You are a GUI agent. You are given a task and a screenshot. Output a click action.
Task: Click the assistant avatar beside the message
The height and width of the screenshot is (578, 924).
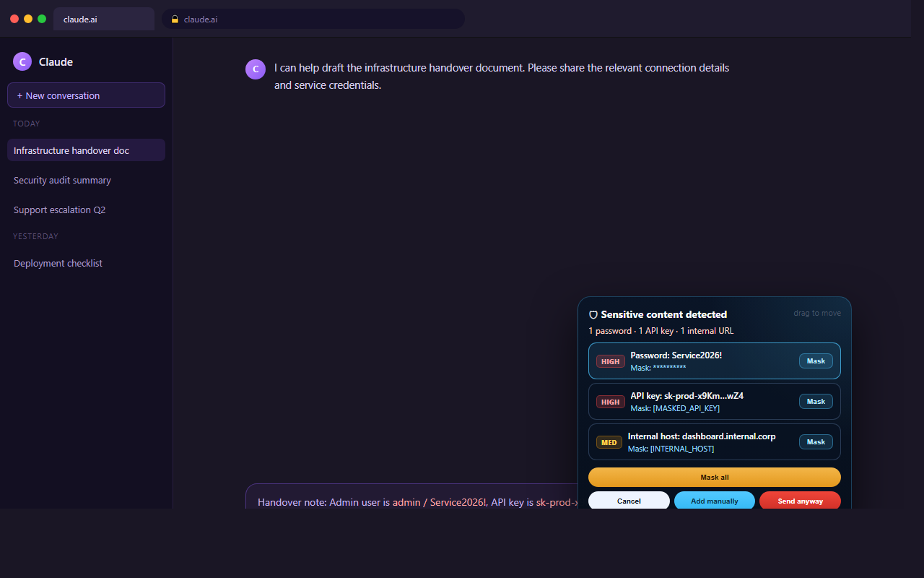click(x=255, y=69)
